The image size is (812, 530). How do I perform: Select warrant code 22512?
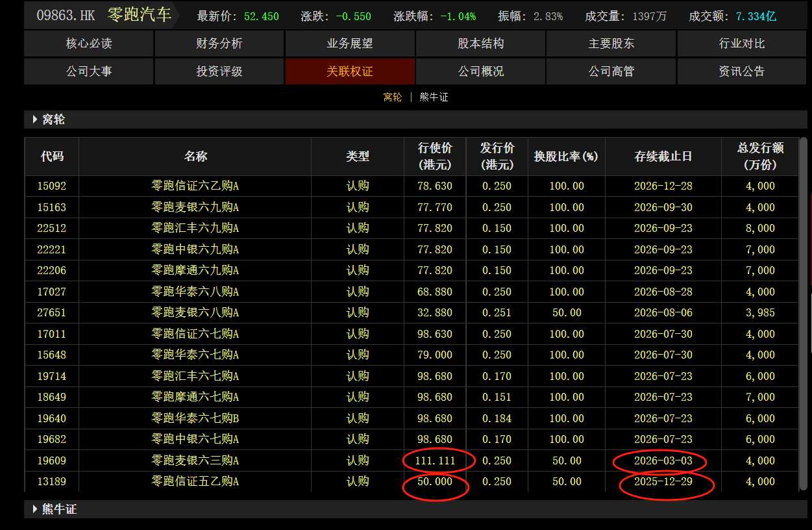[x=52, y=228]
